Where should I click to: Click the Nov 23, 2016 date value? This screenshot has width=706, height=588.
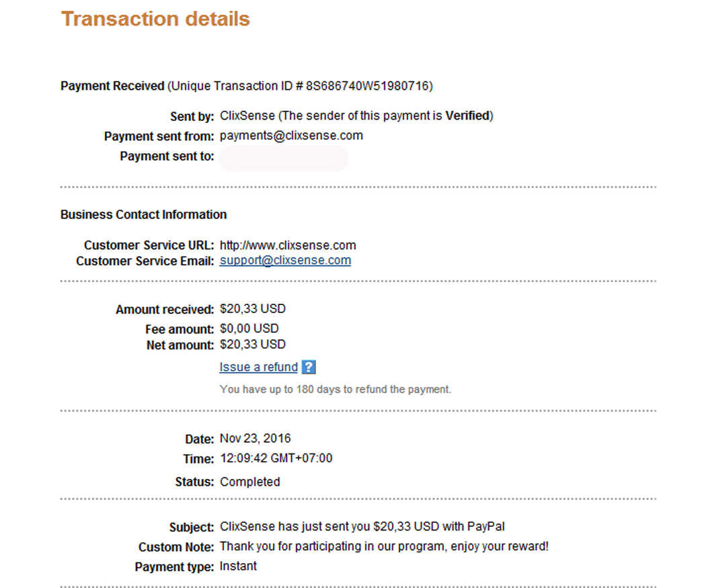256,439
